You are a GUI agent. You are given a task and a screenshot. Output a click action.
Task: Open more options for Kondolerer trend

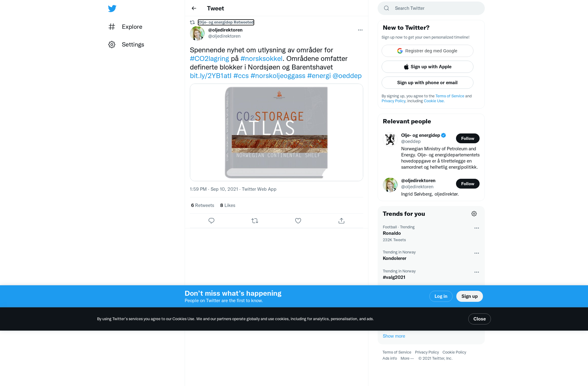click(x=477, y=253)
